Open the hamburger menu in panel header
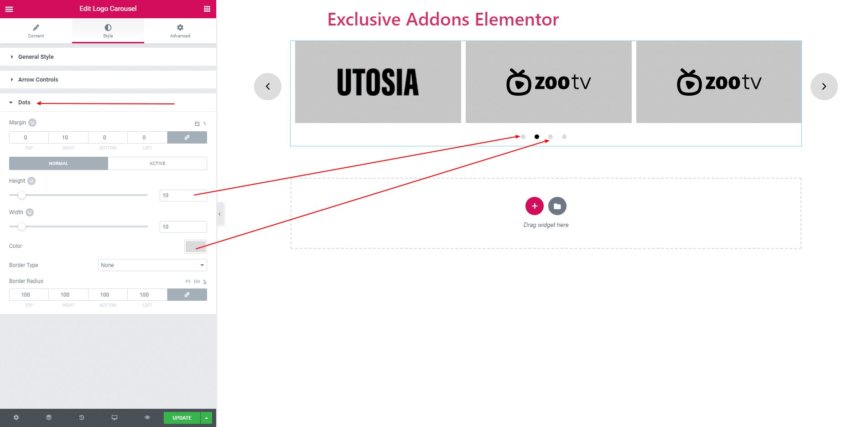This screenshot has height=427, width=868. (x=9, y=9)
